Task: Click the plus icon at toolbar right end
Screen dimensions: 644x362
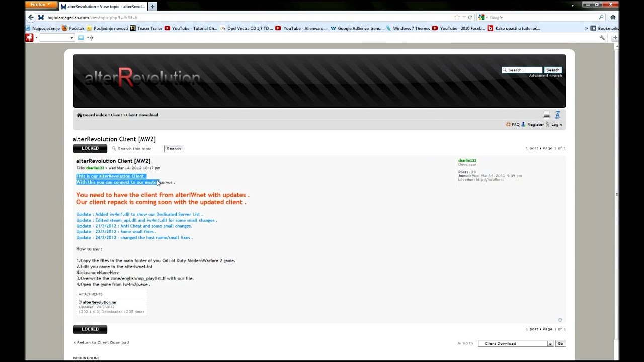Action: point(615,38)
